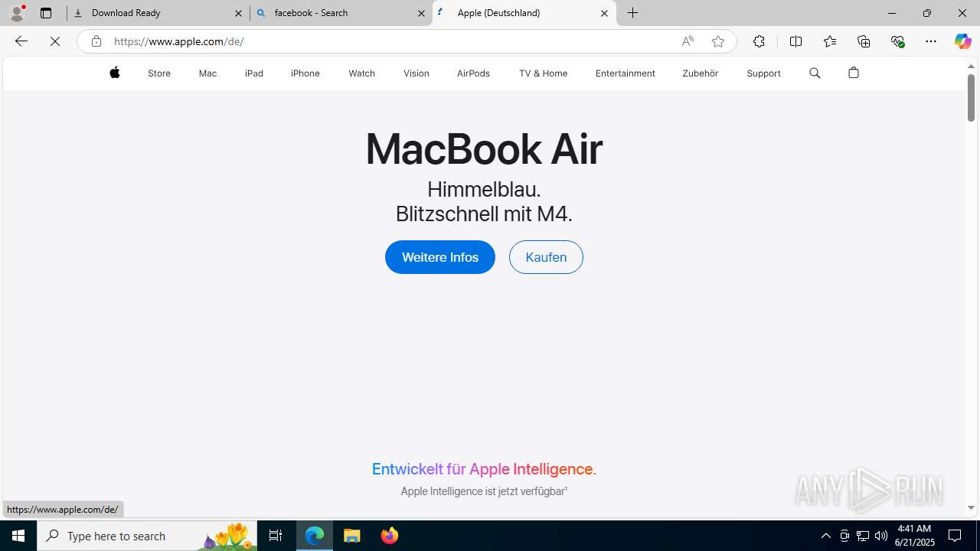Open the Windows Start menu
This screenshot has height=551, width=980.
18,536
